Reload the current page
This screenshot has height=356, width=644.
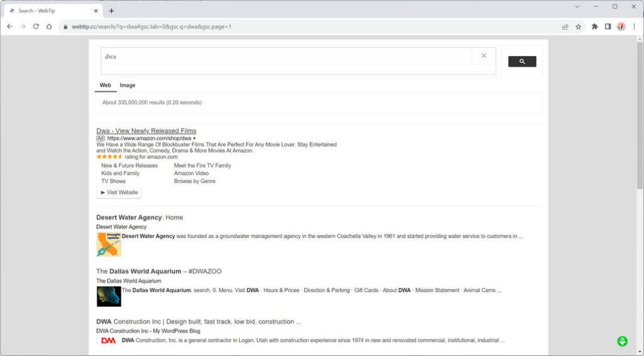tap(36, 26)
